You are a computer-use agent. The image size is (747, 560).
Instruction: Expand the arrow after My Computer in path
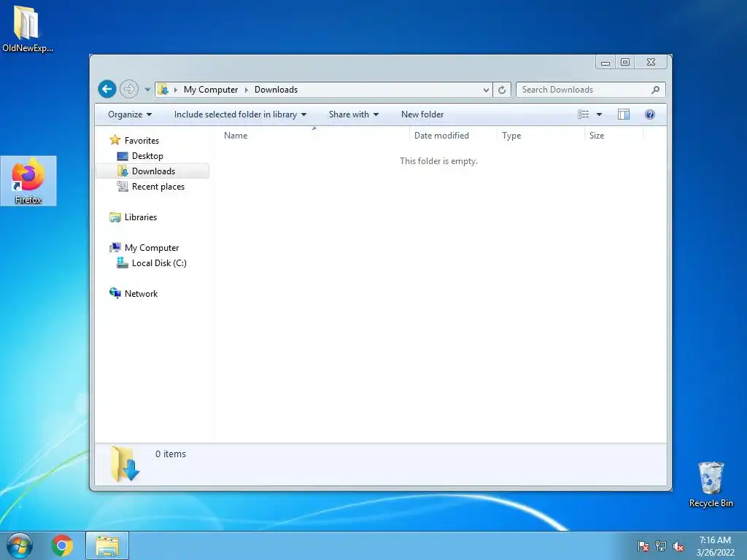coord(247,90)
